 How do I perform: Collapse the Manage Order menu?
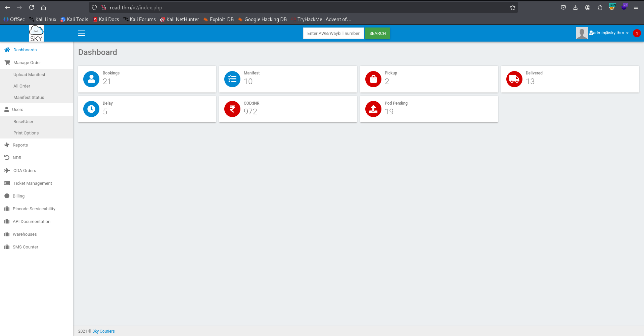[x=27, y=63]
